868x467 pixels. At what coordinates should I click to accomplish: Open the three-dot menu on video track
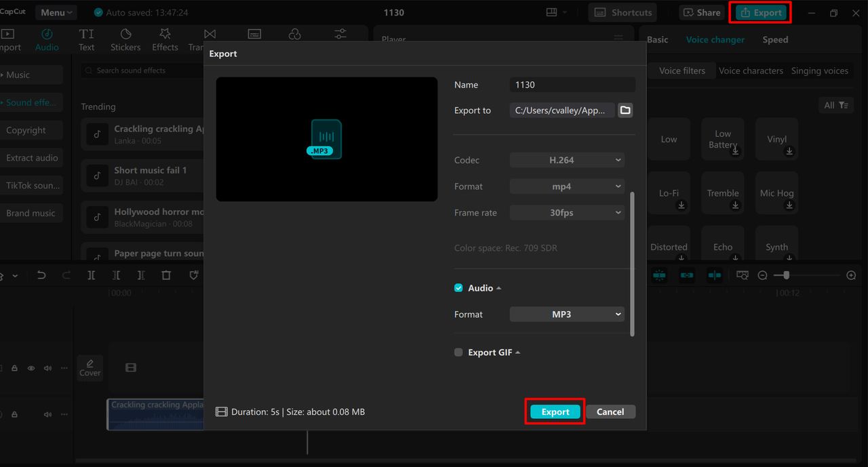tap(64, 368)
